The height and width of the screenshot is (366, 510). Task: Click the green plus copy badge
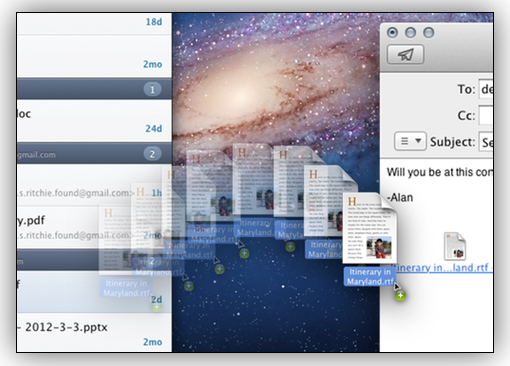coord(400,295)
